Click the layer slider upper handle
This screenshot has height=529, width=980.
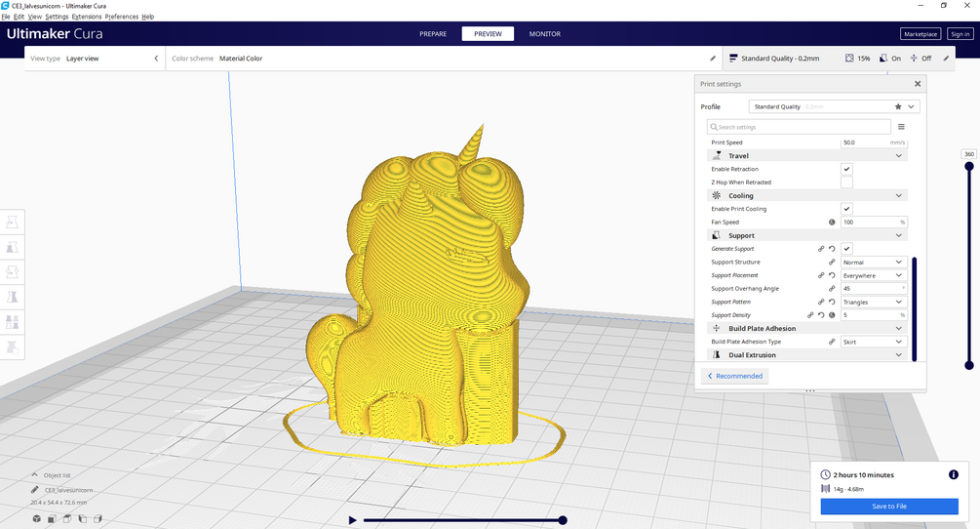[x=968, y=166]
